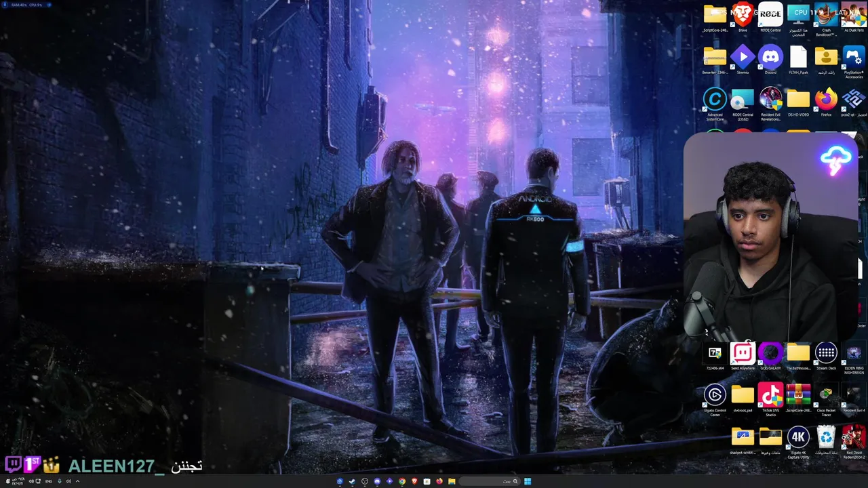Open Firefox from the taskbar
Viewport: 868px width, 488px height.
click(439, 481)
